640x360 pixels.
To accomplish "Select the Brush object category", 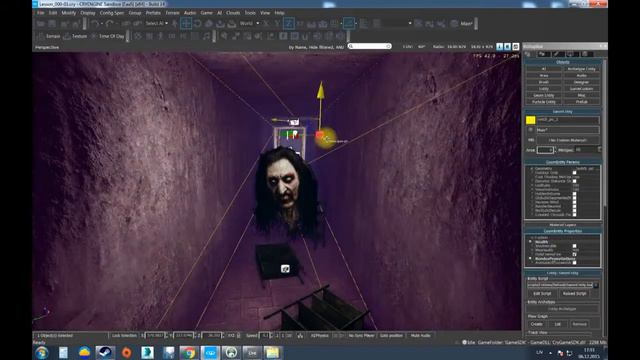I will (544, 82).
